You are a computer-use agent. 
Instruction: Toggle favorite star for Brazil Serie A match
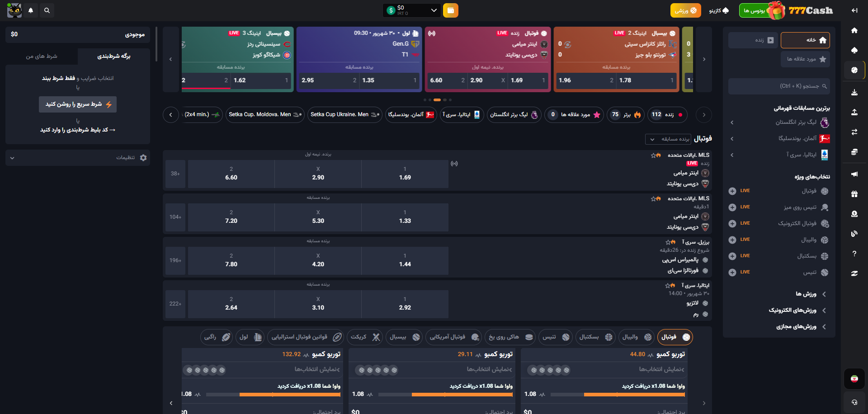pyautogui.click(x=668, y=242)
